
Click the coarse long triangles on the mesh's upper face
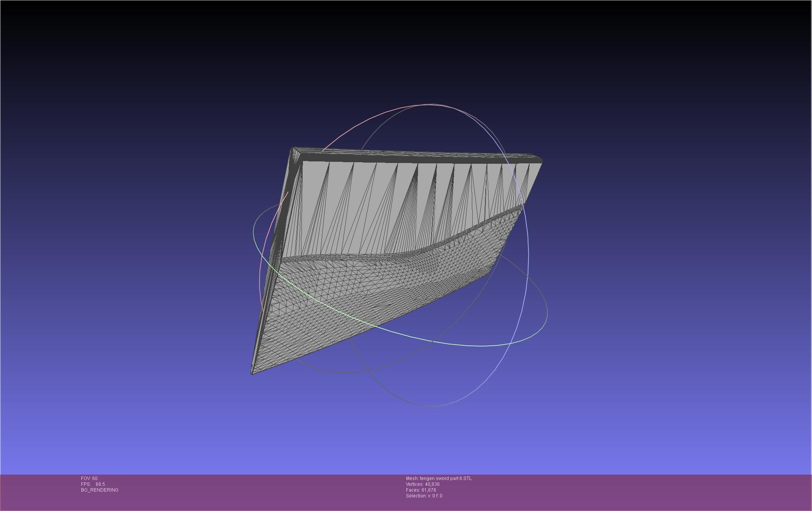[x=387, y=201]
